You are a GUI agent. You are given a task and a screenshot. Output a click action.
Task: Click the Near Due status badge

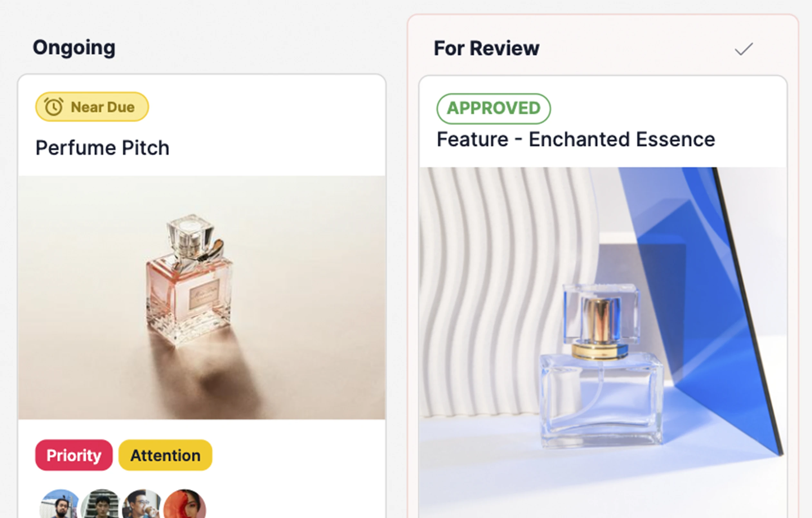click(92, 107)
